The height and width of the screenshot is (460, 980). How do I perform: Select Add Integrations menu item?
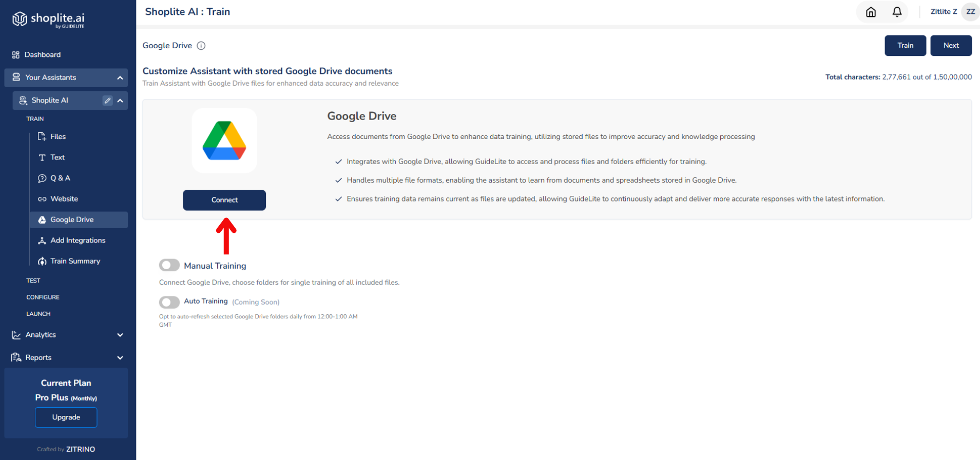coord(79,241)
